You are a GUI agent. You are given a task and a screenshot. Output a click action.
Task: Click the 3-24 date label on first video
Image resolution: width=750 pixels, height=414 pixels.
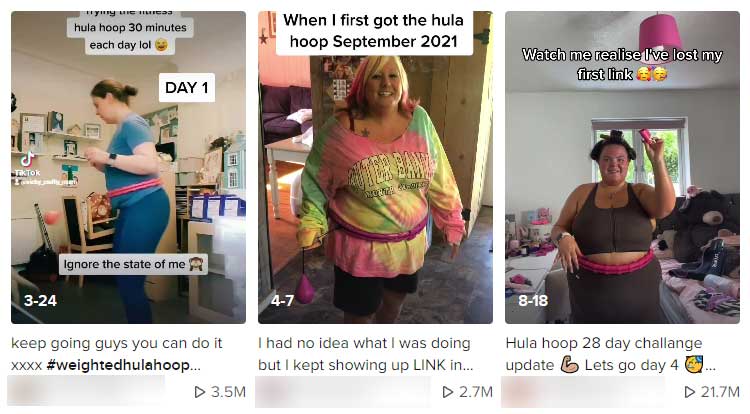pyautogui.click(x=40, y=301)
